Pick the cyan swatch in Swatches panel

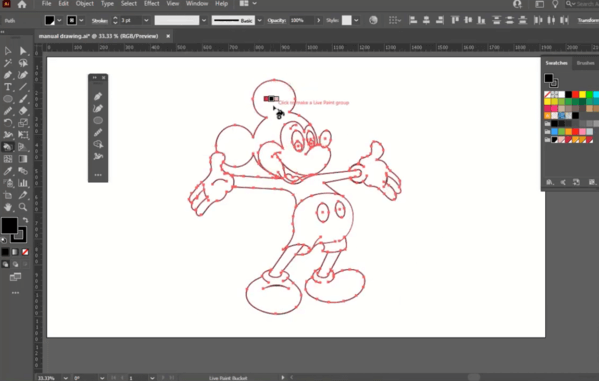click(596, 94)
